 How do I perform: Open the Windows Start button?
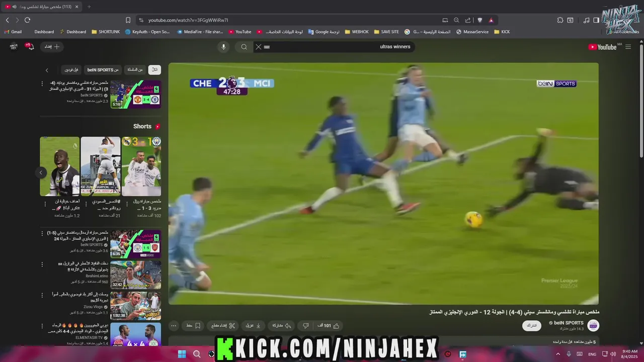[182, 354]
